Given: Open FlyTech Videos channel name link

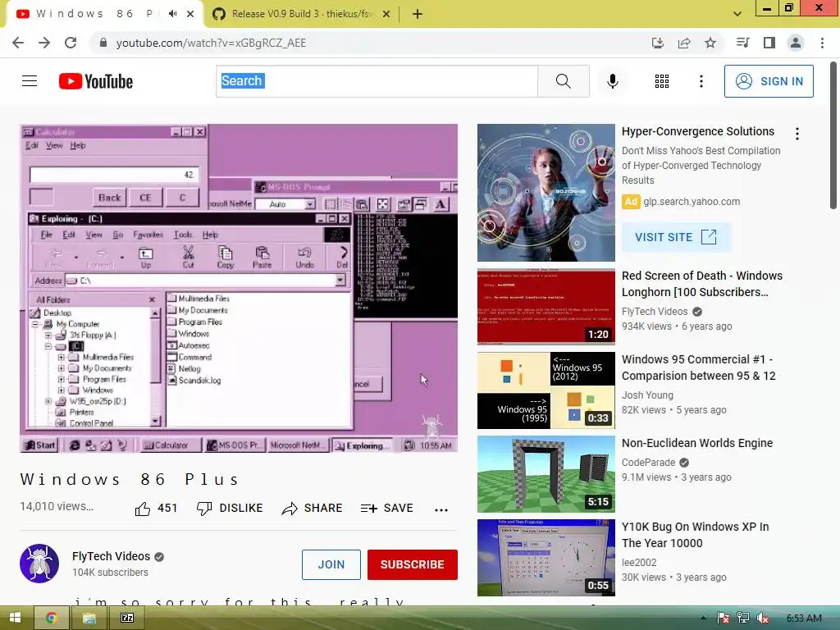Looking at the screenshot, I should [111, 556].
